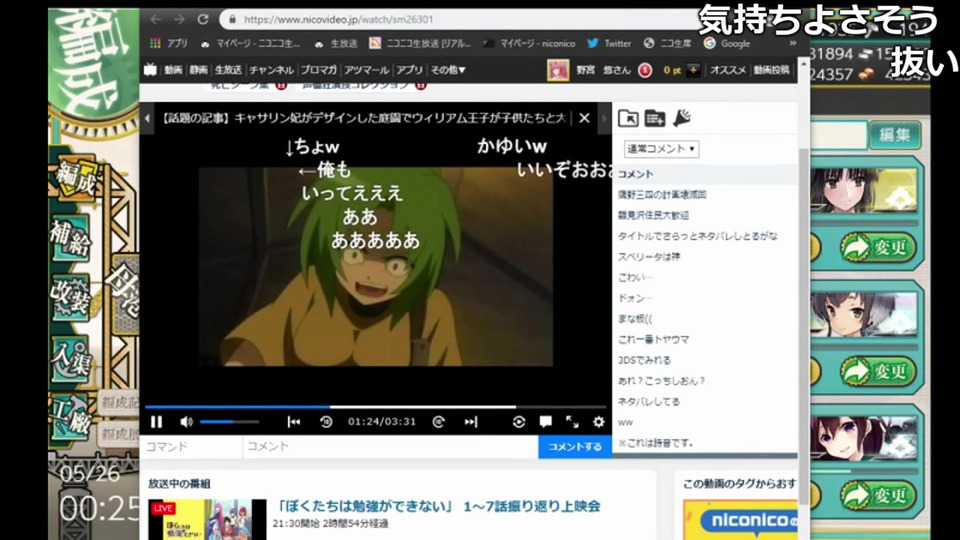Image resolution: width=960 pixels, height=540 pixels.
Task: Click the cheer clapping hand icon
Action: tap(681, 118)
